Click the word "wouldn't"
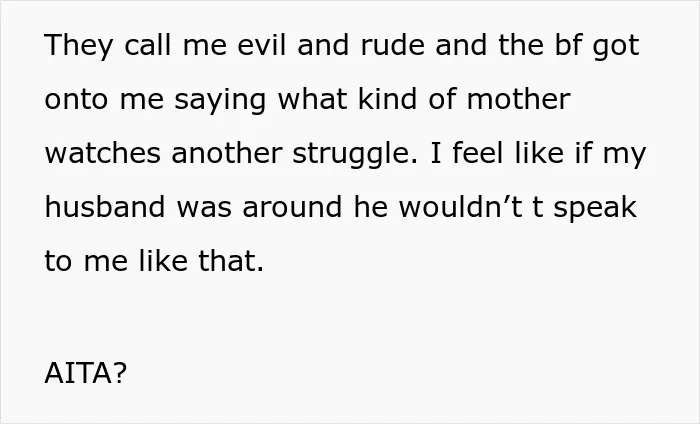 click(x=460, y=207)
